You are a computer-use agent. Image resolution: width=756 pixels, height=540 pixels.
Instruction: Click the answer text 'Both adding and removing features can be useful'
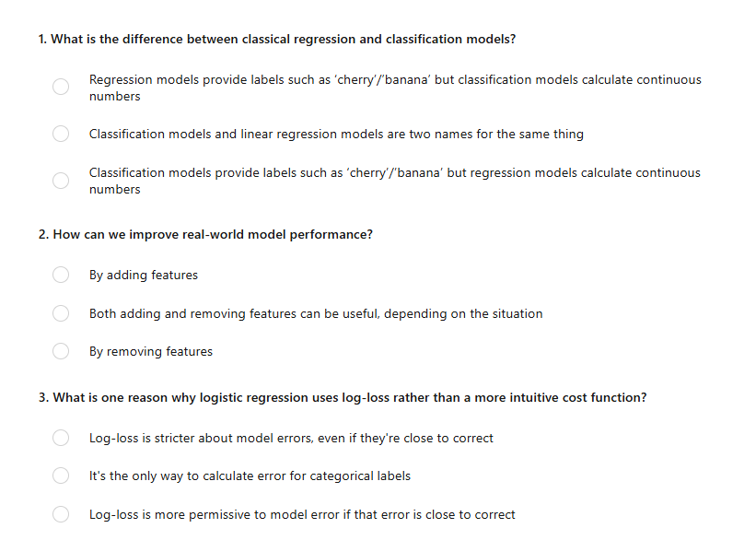click(316, 314)
